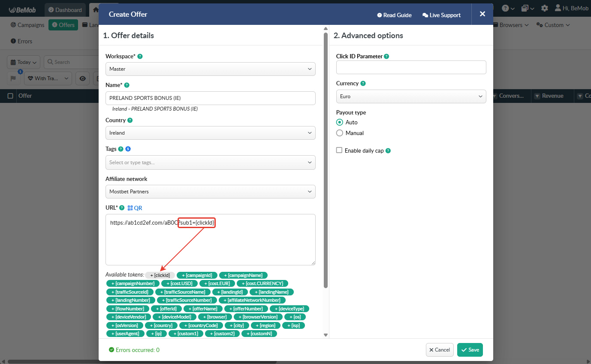591x364 pixels.
Task: Close the Create Offer dialog
Action: (x=482, y=14)
